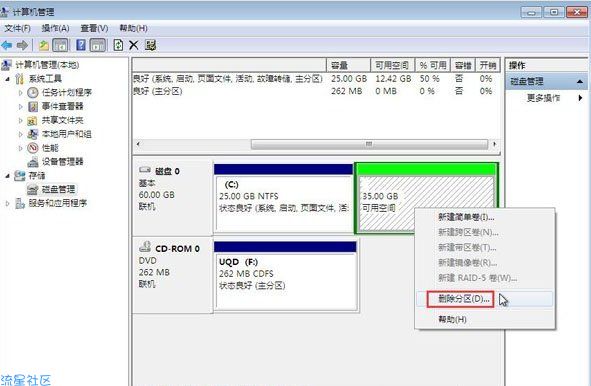Screen dimensions: 591x386
Task: Select the 性能 monitor icon
Action: [33, 148]
